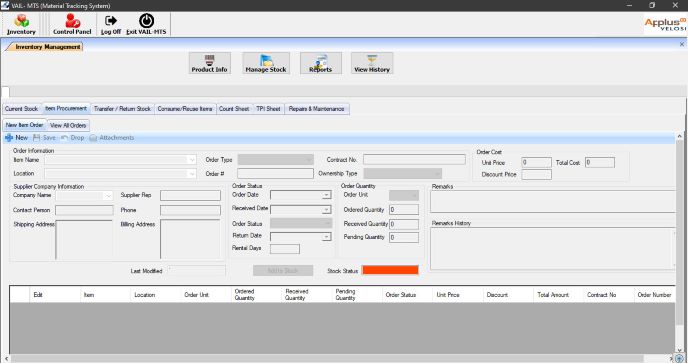688x363 pixels.
Task: Open Repairs & Maintenance tab
Action: tap(316, 108)
